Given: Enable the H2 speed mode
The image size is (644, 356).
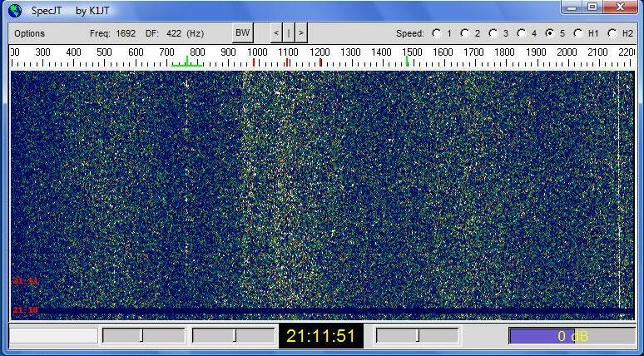Looking at the screenshot, I should point(612,33).
